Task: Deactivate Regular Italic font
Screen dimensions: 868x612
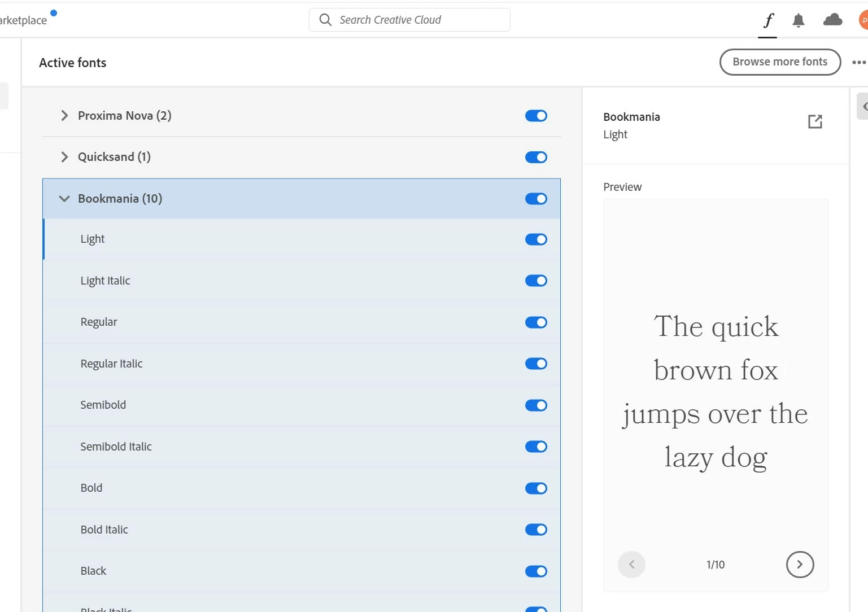Action: tap(536, 364)
